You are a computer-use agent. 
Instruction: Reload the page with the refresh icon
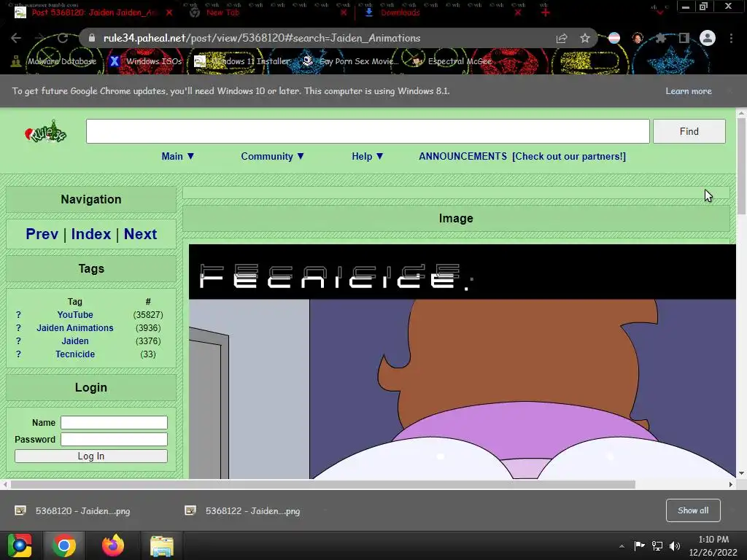[x=63, y=38]
